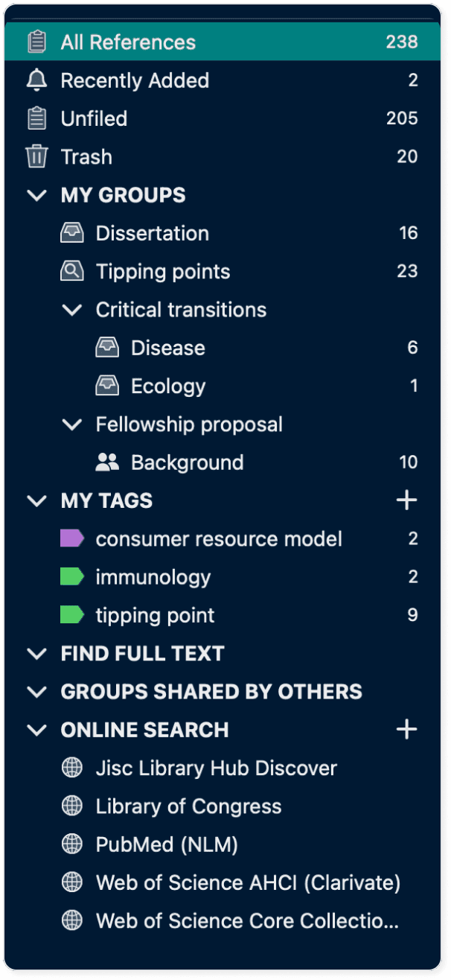Collapse the ONLINE SEARCH section
451x980 pixels.
click(x=36, y=730)
